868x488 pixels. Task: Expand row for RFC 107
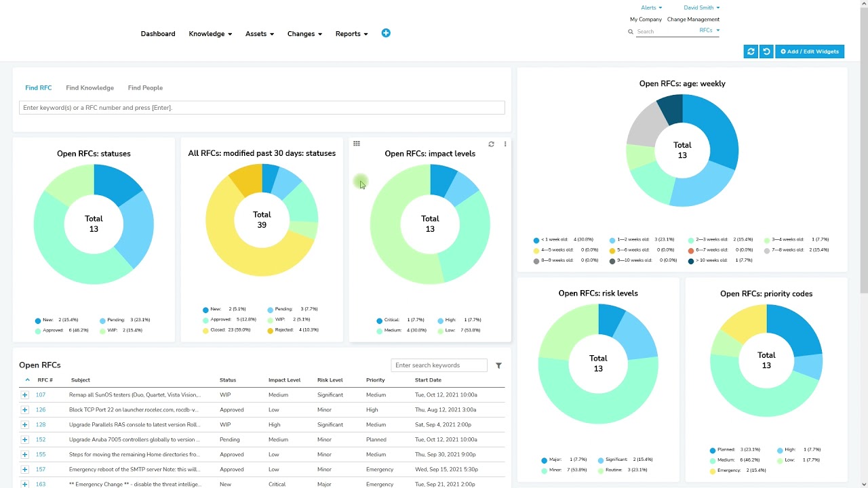25,395
